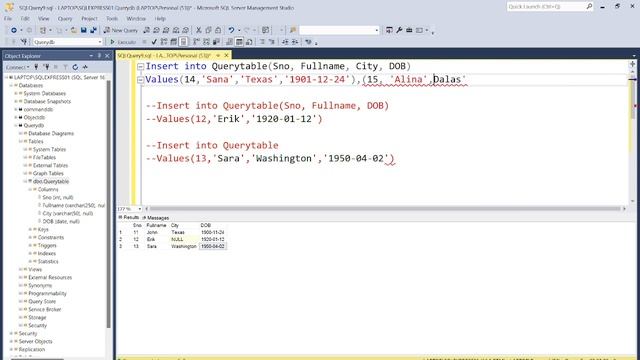Collapse the Tables node

(21, 141)
